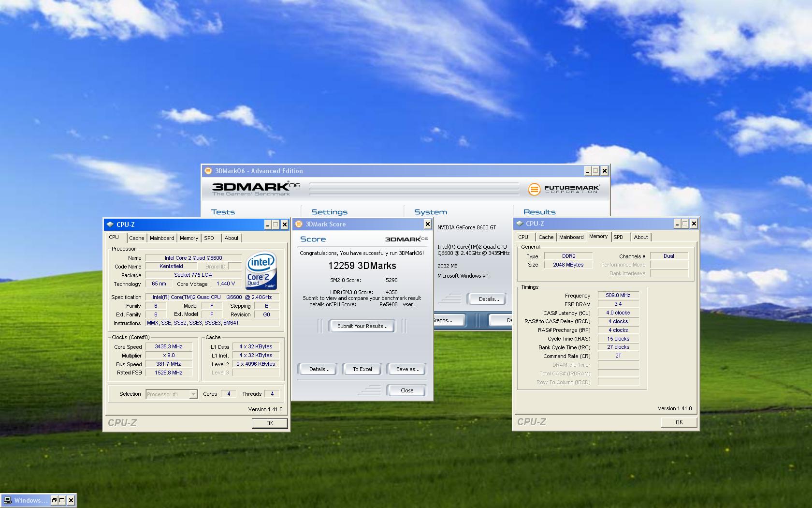
Task: Export score with To Excel button
Action: (x=362, y=369)
